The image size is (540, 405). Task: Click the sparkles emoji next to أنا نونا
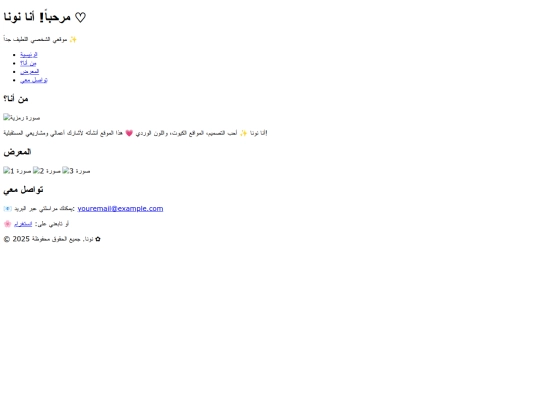click(243, 133)
